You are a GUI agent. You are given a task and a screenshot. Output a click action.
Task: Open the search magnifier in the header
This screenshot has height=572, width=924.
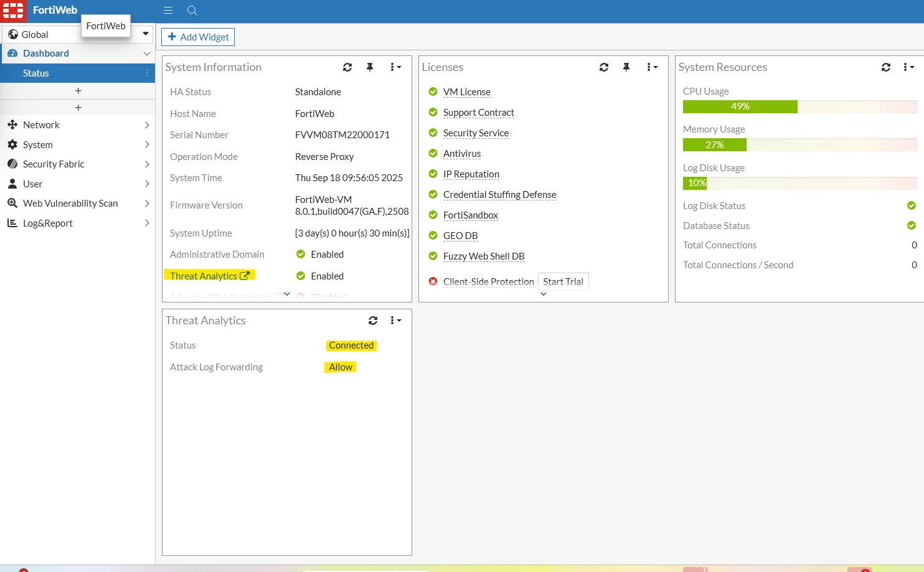click(192, 11)
